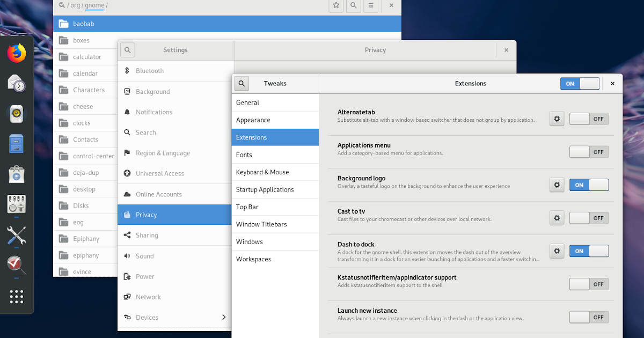The image size is (644, 338).
Task: Click the search button in Tweaks window
Action: click(242, 83)
